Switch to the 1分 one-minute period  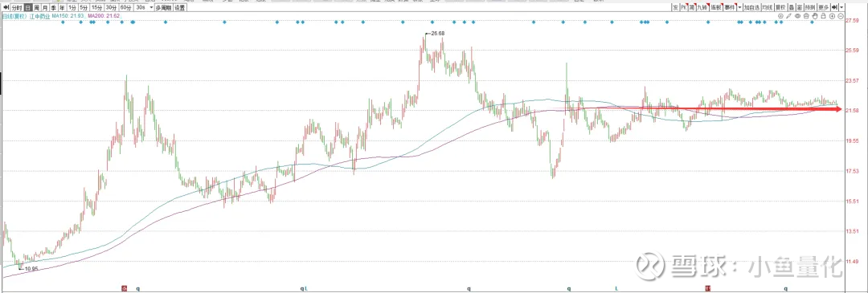(x=72, y=8)
